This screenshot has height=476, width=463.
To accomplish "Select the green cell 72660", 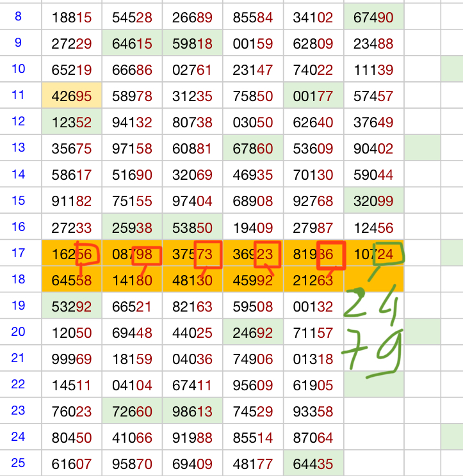I will click(x=132, y=411).
